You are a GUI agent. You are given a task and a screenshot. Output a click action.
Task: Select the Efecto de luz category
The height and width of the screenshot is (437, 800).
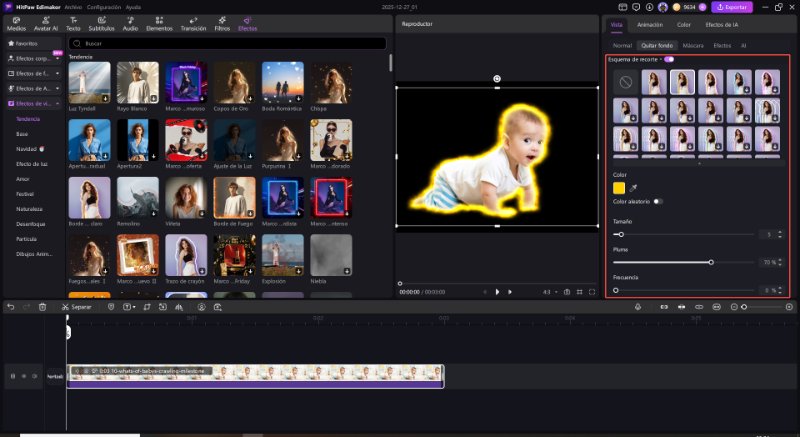click(x=32, y=164)
